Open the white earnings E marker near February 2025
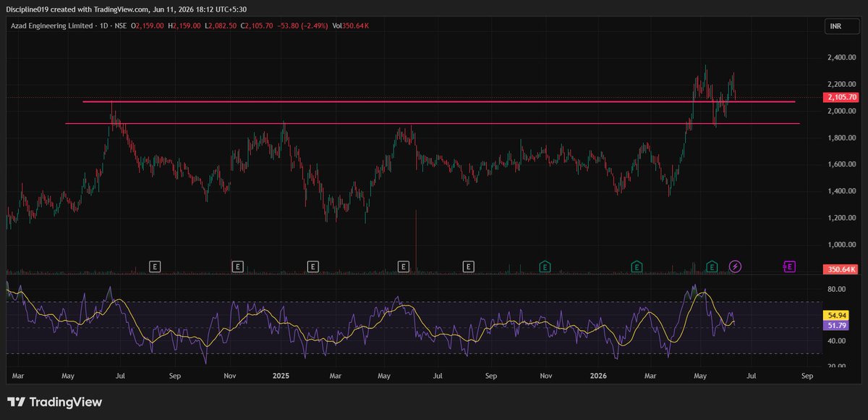 (312, 266)
